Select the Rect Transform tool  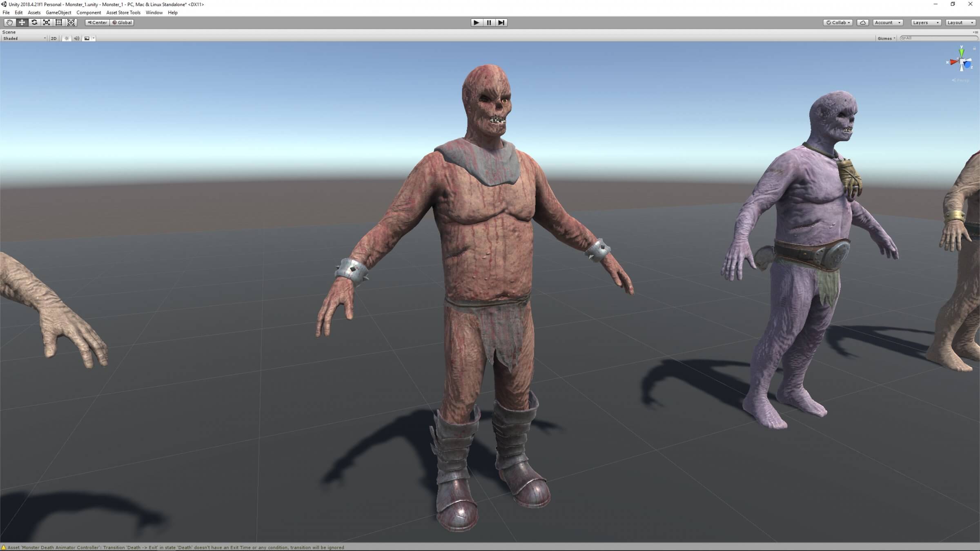[x=59, y=22]
